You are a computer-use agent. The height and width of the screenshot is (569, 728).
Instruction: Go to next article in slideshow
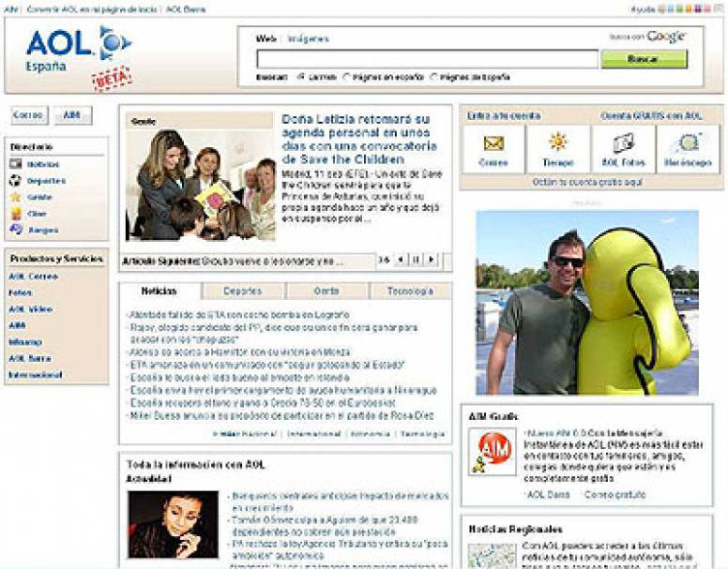pyautogui.click(x=431, y=259)
